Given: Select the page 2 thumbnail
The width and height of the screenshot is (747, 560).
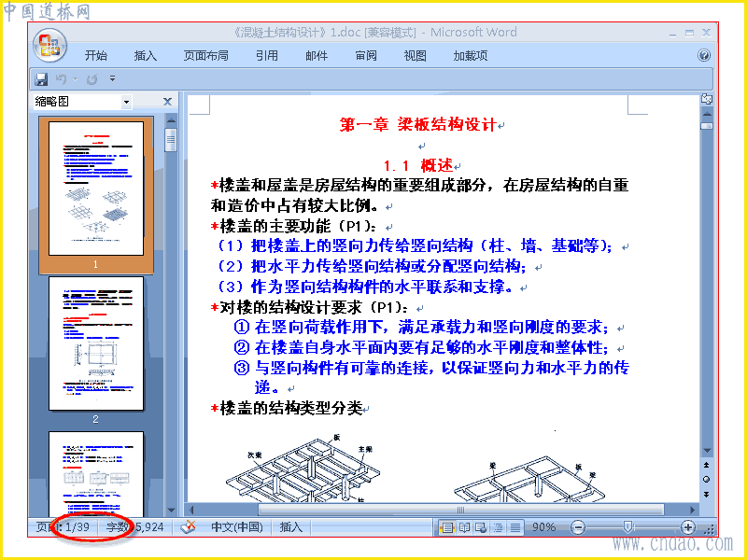Looking at the screenshot, I should (x=96, y=343).
